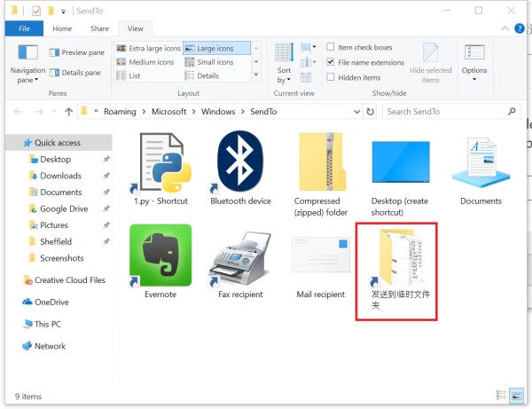532x409 pixels.
Task: Open Help with question mark icon
Action: point(519,28)
